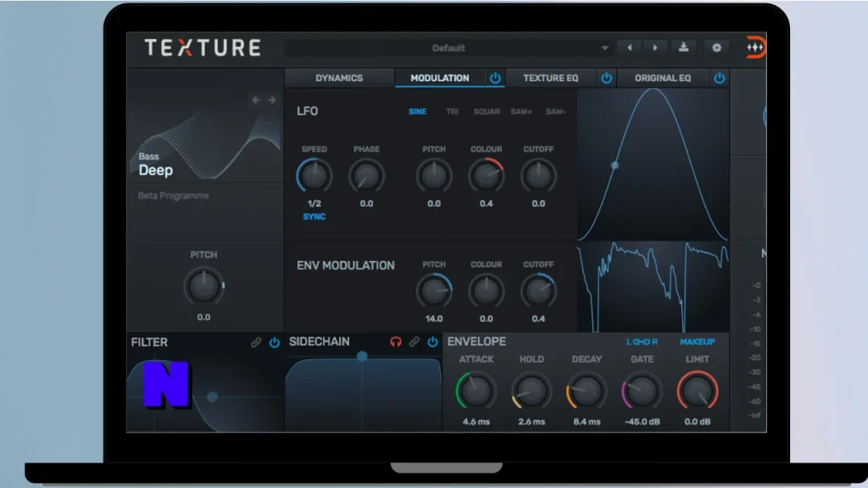The height and width of the screenshot is (488, 868).
Task: Click the 2.6 ms Hold value
Action: (531, 422)
